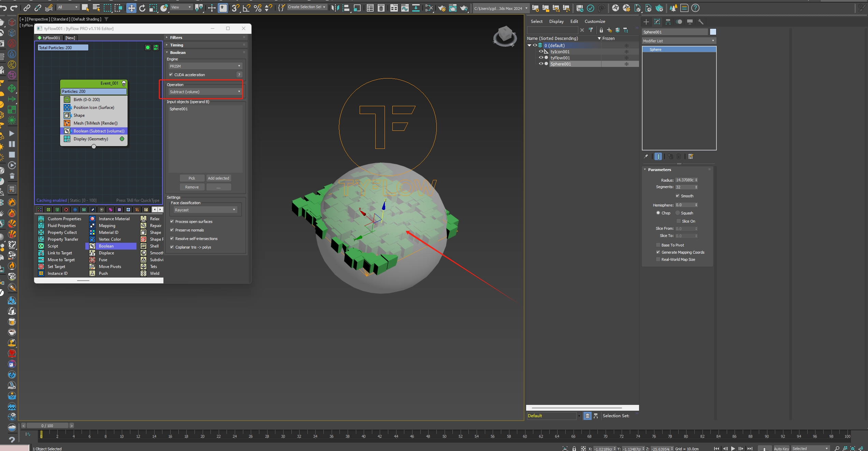This screenshot has width=868, height=451.
Task: Select Sphere001 in Scene Explorer list
Action: coord(560,64)
